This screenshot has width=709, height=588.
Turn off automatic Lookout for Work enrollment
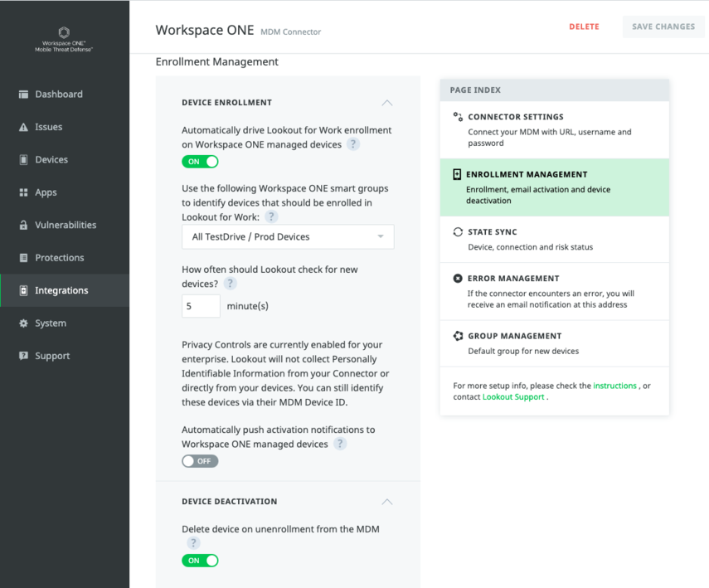[200, 162]
